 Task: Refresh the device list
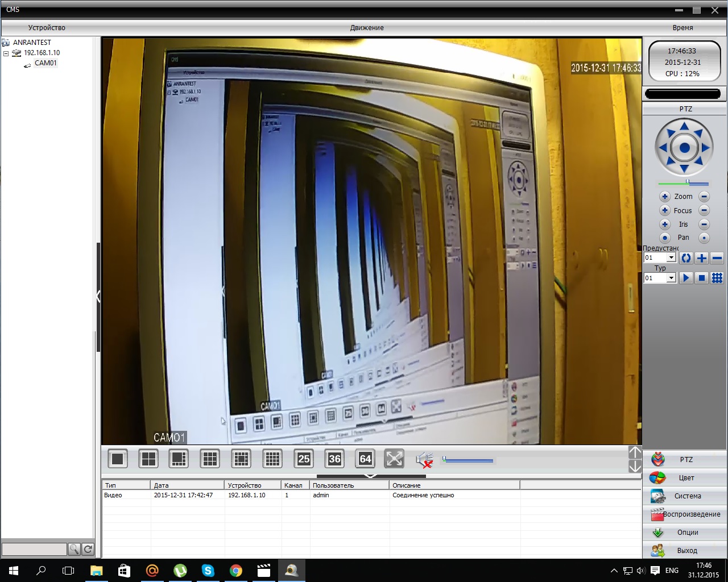(x=88, y=549)
